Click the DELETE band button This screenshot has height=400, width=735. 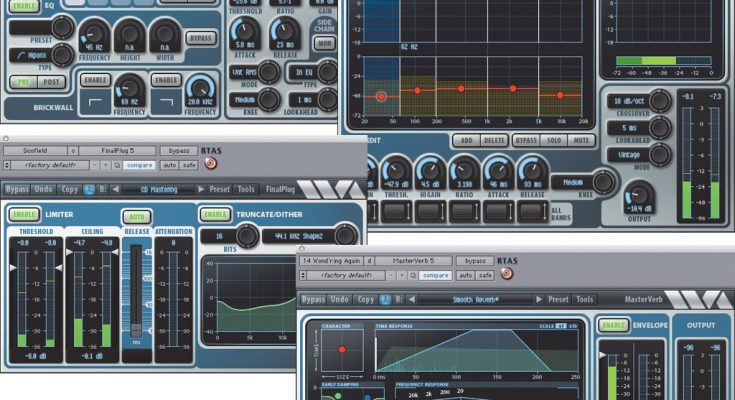496,141
